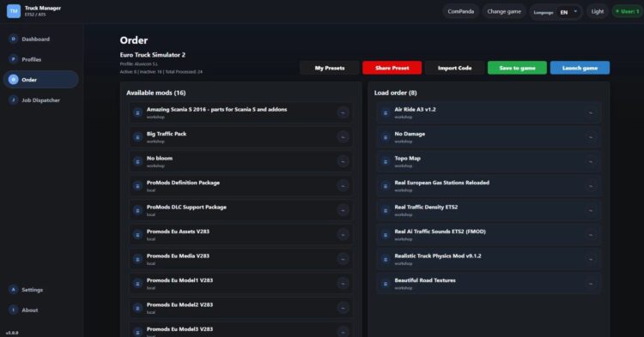Open My Presets
The image size is (644, 337).
330,68
